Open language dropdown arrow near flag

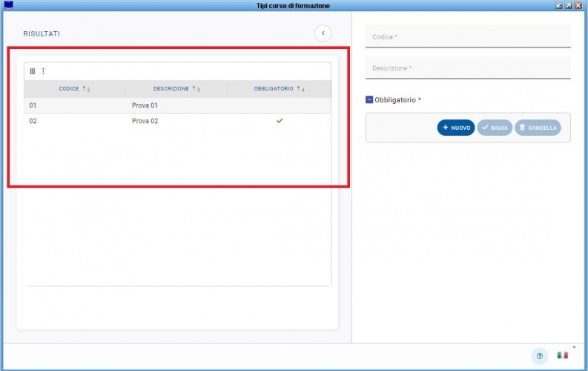coord(574,347)
